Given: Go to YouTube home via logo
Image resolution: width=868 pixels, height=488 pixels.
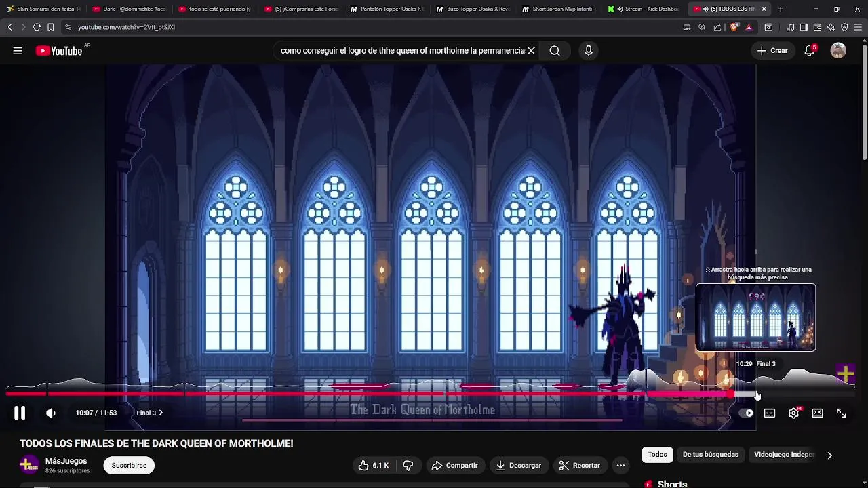Looking at the screenshot, I should coord(58,51).
